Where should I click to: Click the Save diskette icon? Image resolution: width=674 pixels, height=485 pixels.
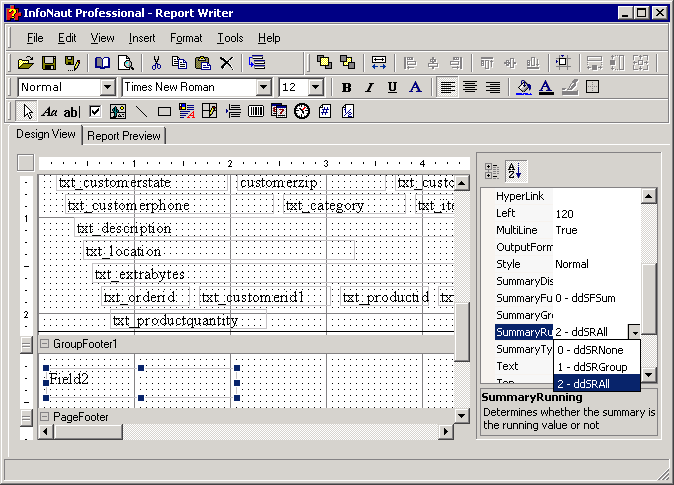point(49,63)
